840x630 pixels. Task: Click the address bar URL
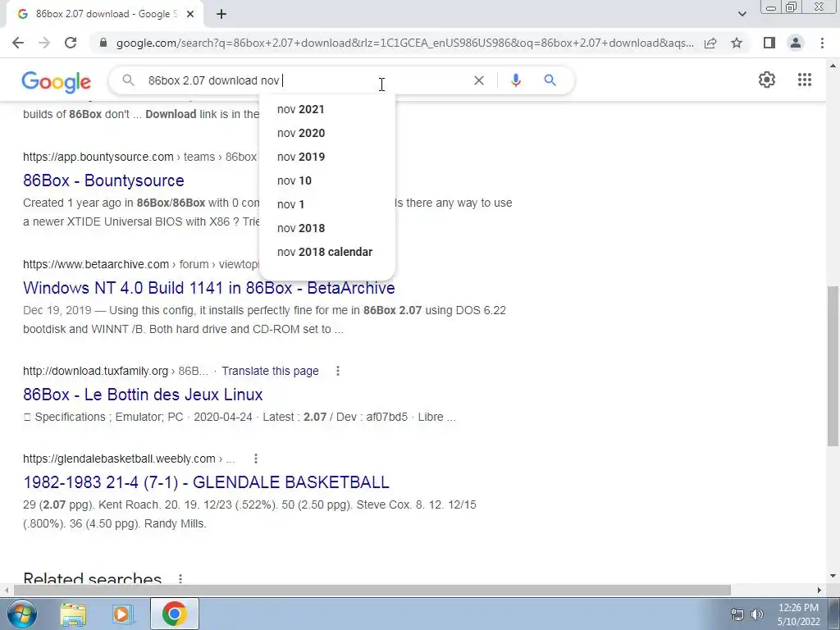click(x=404, y=43)
